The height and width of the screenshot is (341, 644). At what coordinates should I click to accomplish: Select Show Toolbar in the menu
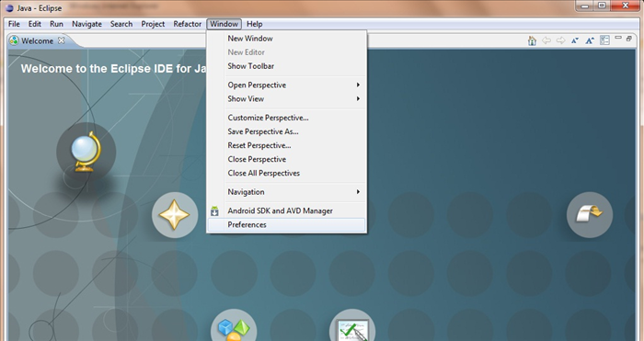click(x=286, y=65)
